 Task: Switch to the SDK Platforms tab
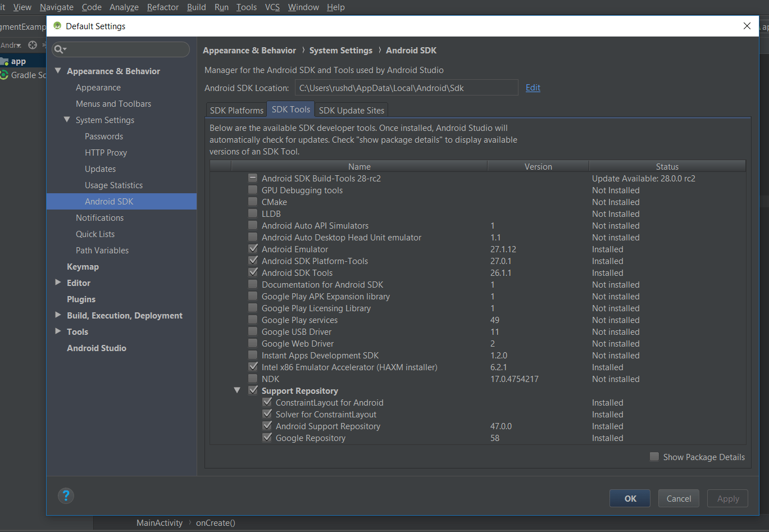[x=236, y=110]
